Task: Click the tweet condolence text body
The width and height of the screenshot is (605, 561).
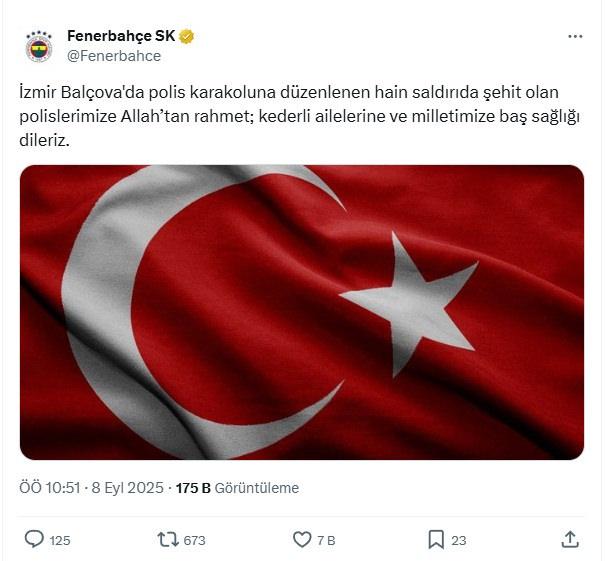Action: (x=299, y=116)
